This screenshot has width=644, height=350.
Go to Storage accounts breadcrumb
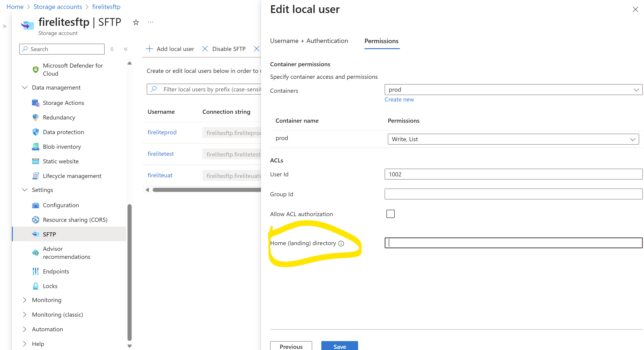58,7
